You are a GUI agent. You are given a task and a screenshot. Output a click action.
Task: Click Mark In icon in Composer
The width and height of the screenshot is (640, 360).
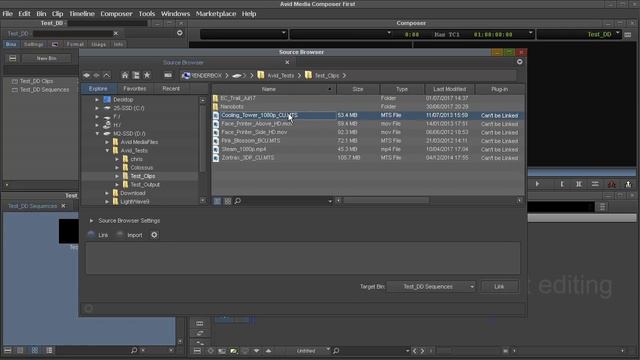click(x=562, y=184)
